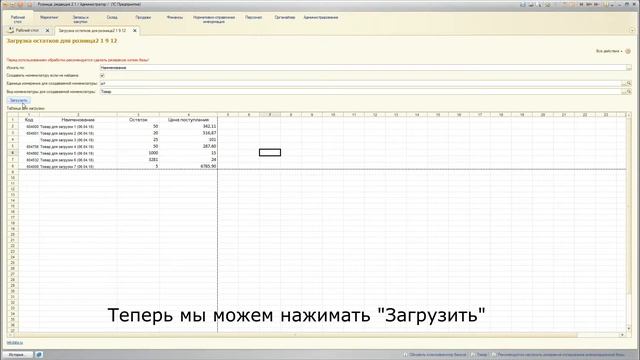
Task: Open the Органайзер section
Action: click(284, 18)
